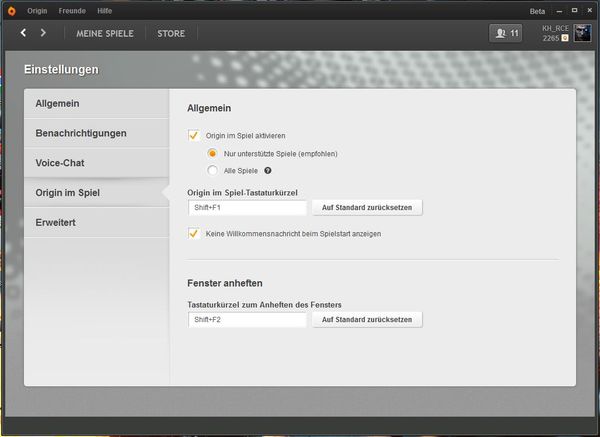Viewport: 600px width, 437px height.
Task: Select Nur unterstützte Spiele radio option
Action: [x=212, y=153]
